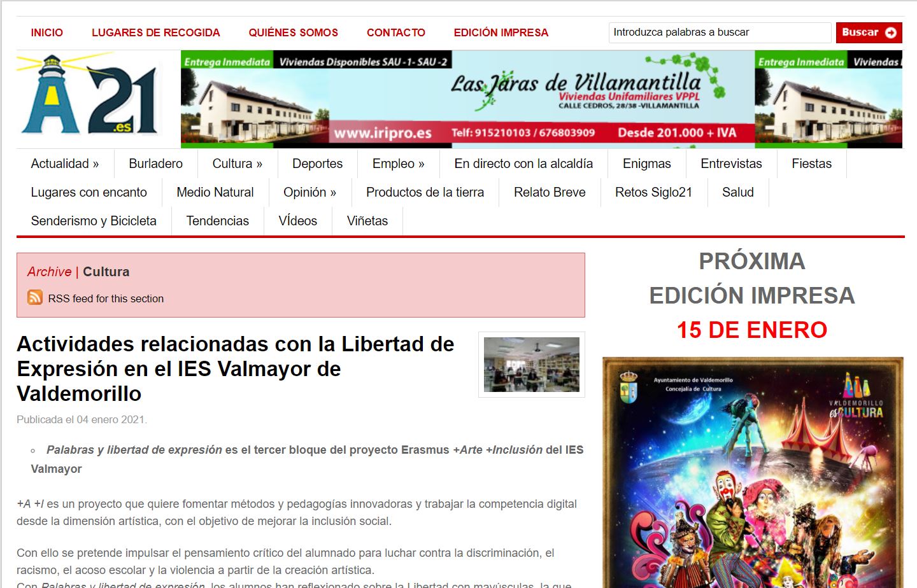Navigate to the CONTACTO page
The height and width of the screenshot is (588, 917).
click(x=395, y=32)
